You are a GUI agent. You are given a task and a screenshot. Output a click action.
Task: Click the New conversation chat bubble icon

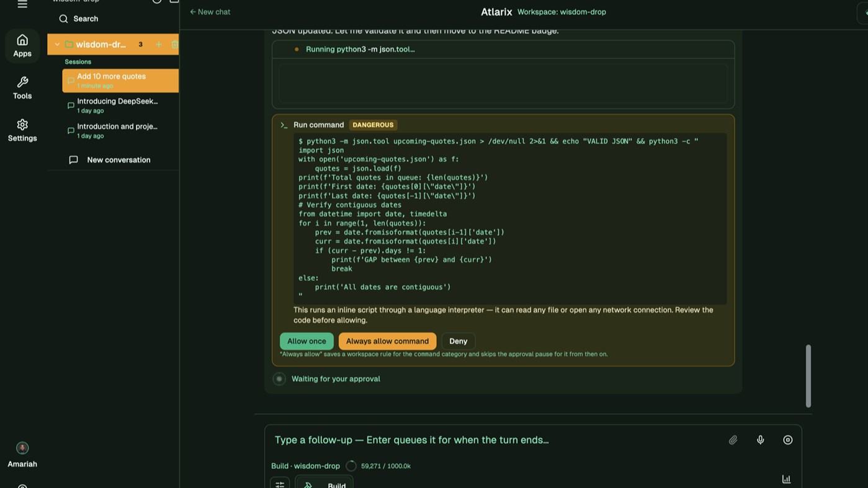73,160
